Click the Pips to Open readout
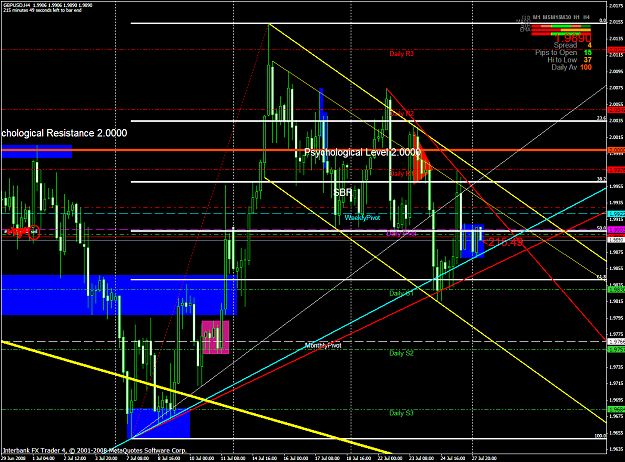This screenshot has height=462, width=625. (x=563, y=53)
